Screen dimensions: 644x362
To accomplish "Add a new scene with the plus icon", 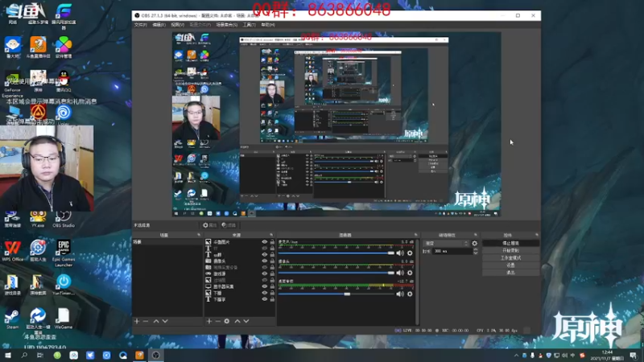I will 137,321.
